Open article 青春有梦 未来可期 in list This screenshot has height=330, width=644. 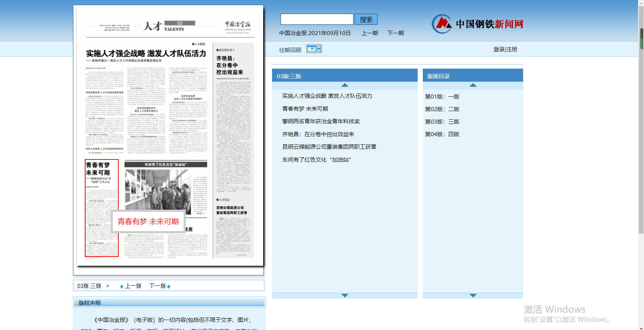pos(305,109)
